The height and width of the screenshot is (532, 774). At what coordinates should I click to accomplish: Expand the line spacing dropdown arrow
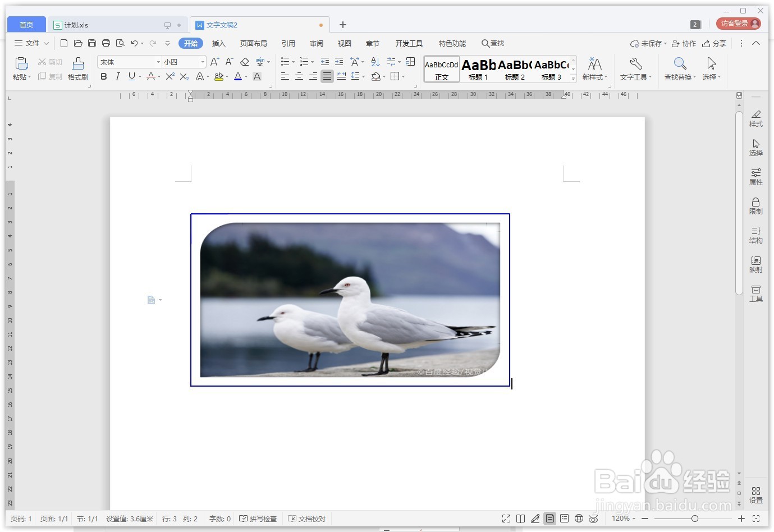pos(363,76)
